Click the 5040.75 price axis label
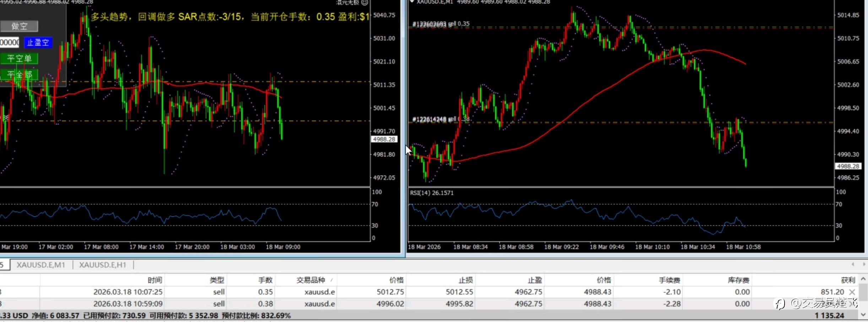Viewport: 868px width, 322px height. (x=384, y=15)
